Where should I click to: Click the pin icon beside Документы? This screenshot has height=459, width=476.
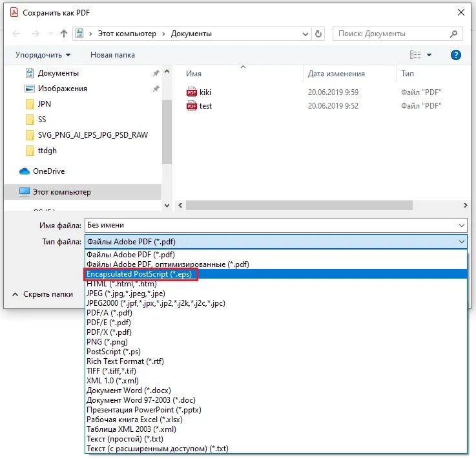tap(156, 73)
